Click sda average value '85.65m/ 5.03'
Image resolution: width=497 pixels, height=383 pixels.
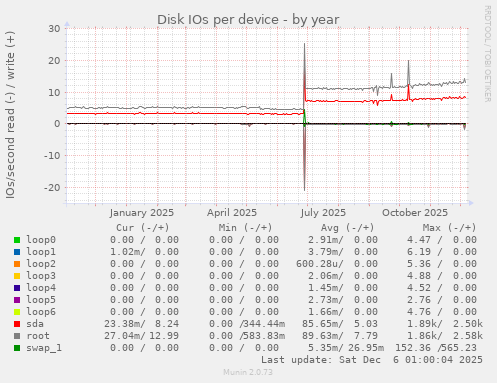(x=340, y=324)
